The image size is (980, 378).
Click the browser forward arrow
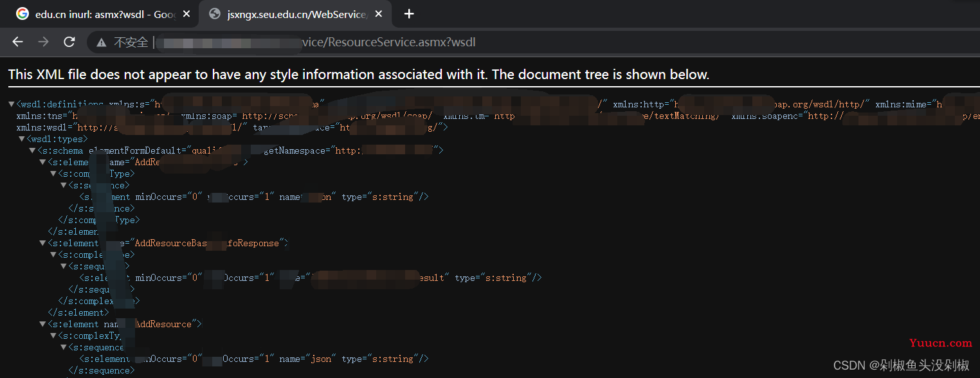[x=43, y=42]
